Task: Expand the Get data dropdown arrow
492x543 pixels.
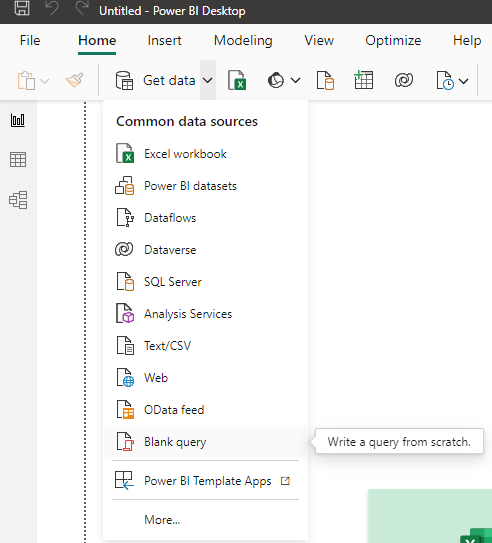Action: click(x=208, y=80)
